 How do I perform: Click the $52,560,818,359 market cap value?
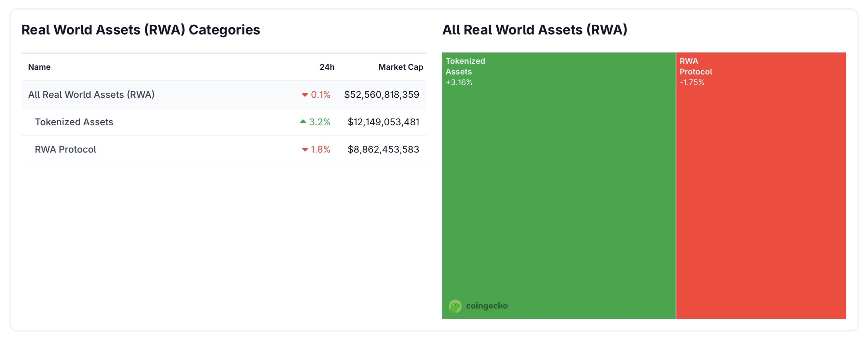pos(382,95)
